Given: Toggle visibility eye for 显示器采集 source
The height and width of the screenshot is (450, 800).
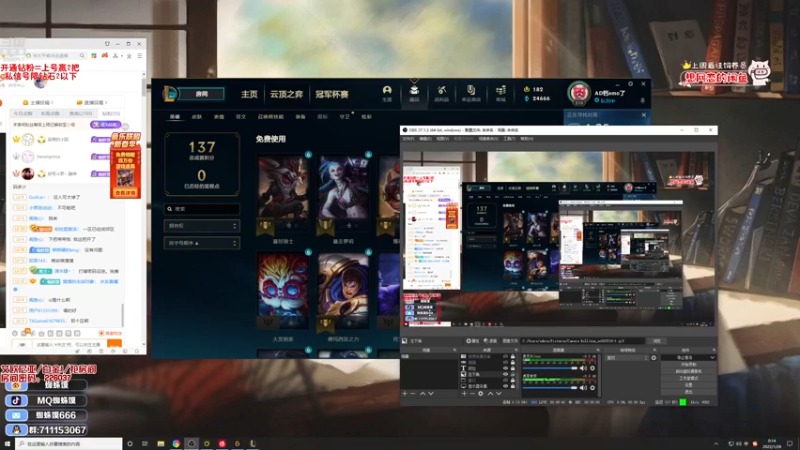Looking at the screenshot, I should click(x=506, y=386).
